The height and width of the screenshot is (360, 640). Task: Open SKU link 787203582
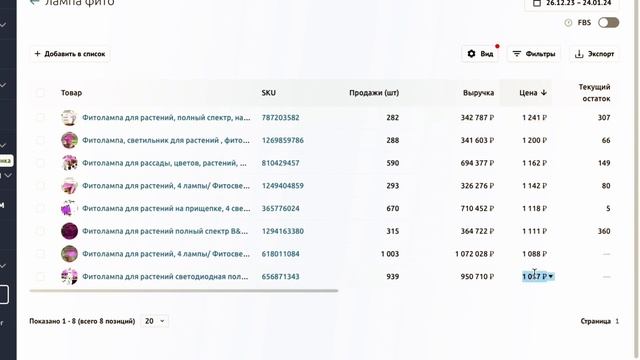pos(280,118)
